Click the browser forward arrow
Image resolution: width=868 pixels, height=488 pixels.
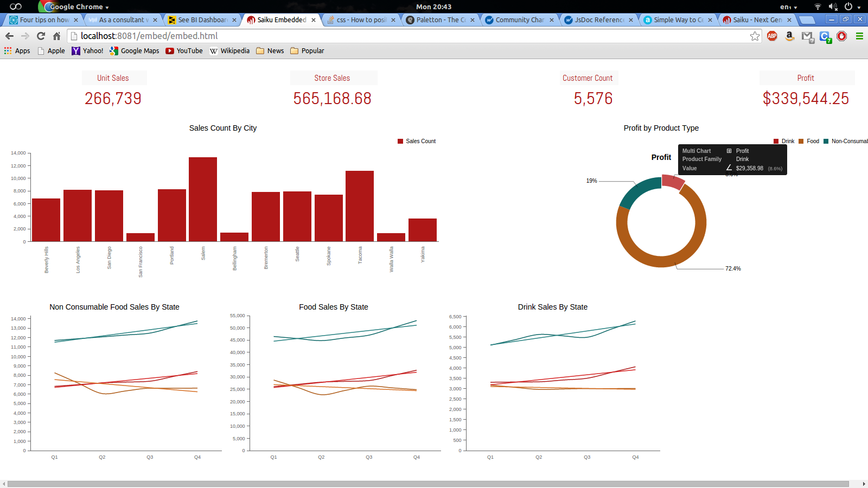click(25, 36)
